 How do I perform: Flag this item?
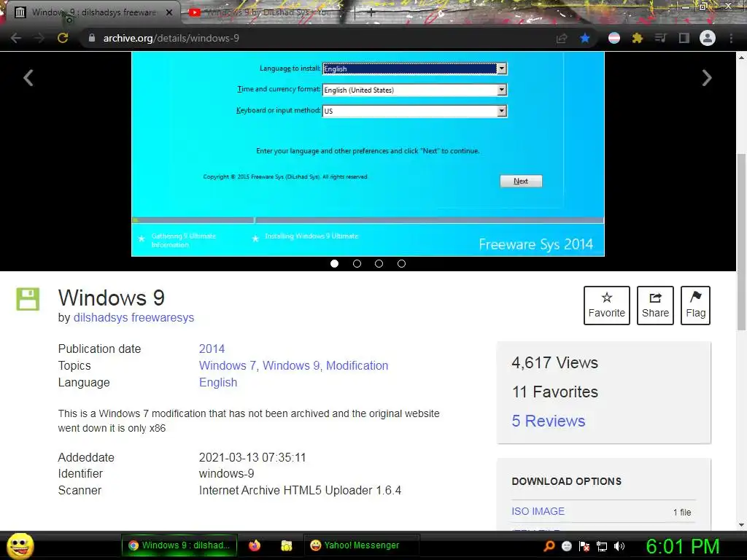click(x=695, y=306)
